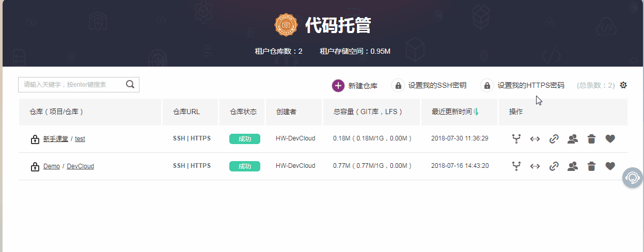Click the lock icon in the DevCloud row
The height and width of the screenshot is (252, 644).
[x=35, y=167]
